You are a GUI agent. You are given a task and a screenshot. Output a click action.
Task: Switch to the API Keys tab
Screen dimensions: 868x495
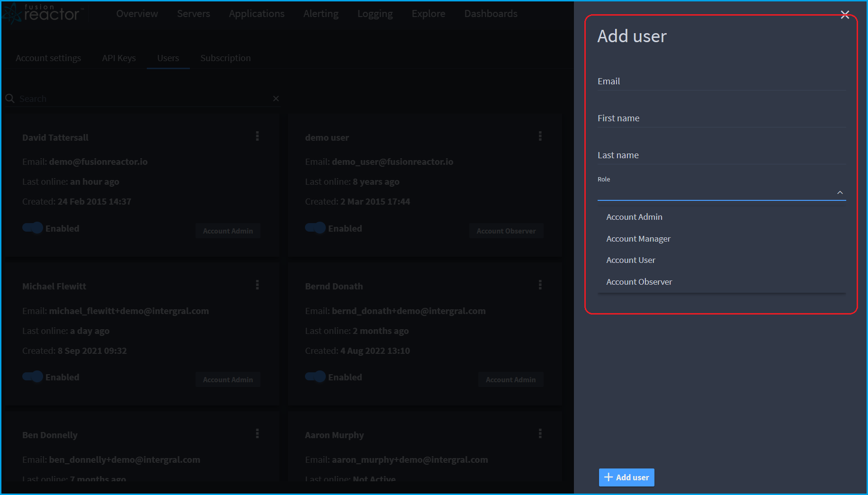pos(119,58)
